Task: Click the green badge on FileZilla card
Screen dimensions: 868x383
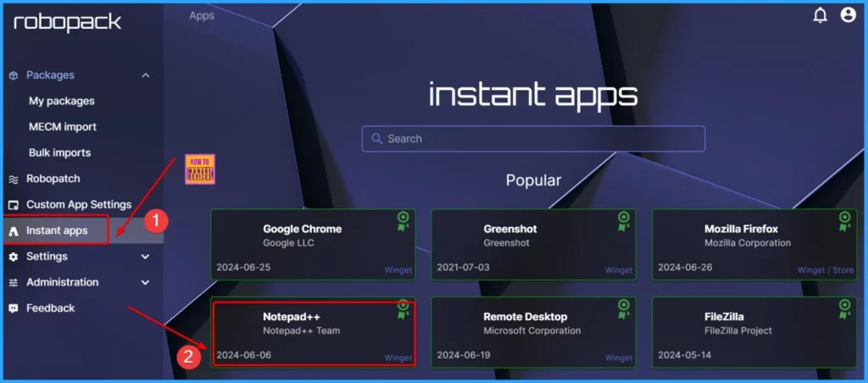Action: coord(844,308)
